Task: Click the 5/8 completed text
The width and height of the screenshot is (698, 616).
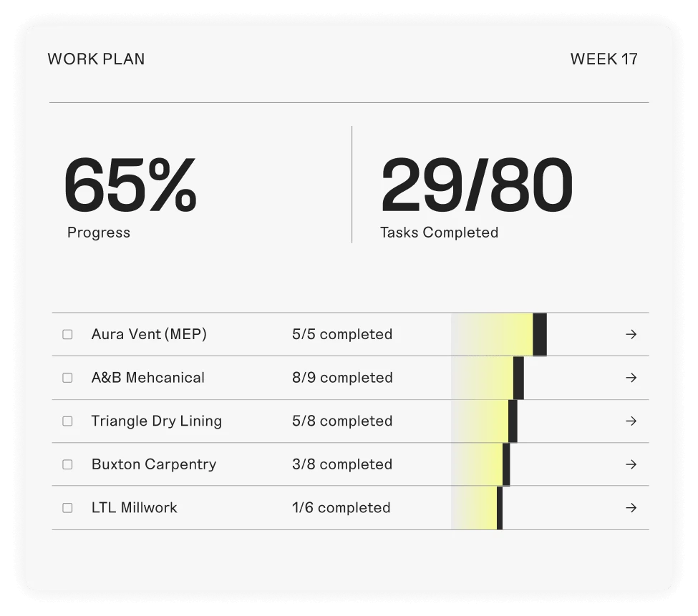Action: click(x=341, y=421)
